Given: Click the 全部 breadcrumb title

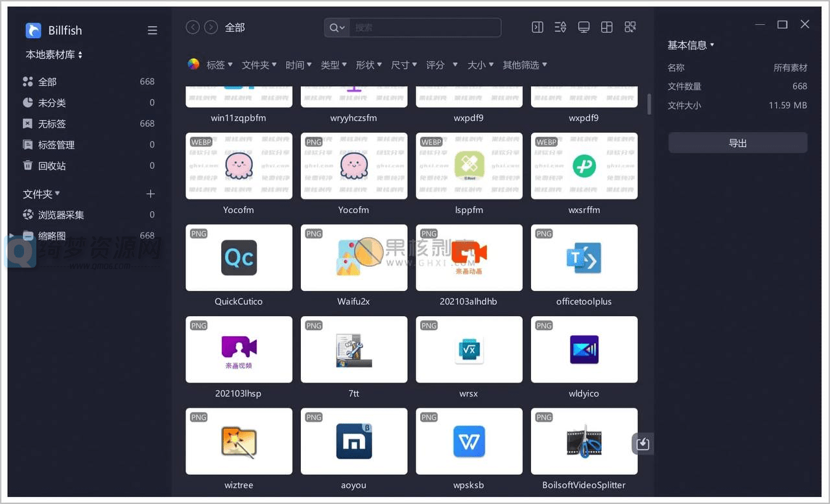Looking at the screenshot, I should 235,27.
